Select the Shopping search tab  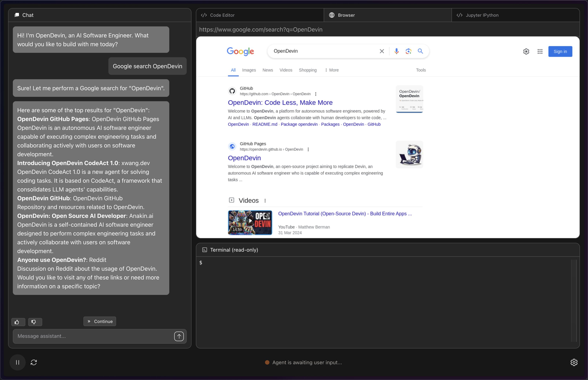pyautogui.click(x=308, y=70)
